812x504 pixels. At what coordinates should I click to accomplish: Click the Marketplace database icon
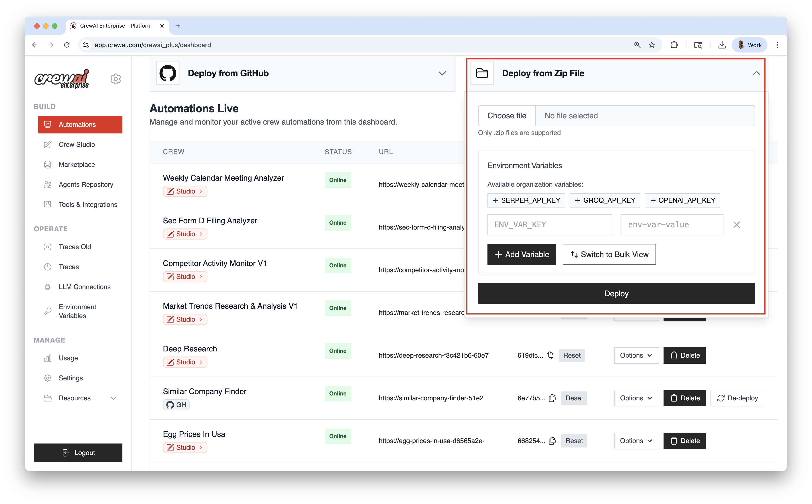48,164
